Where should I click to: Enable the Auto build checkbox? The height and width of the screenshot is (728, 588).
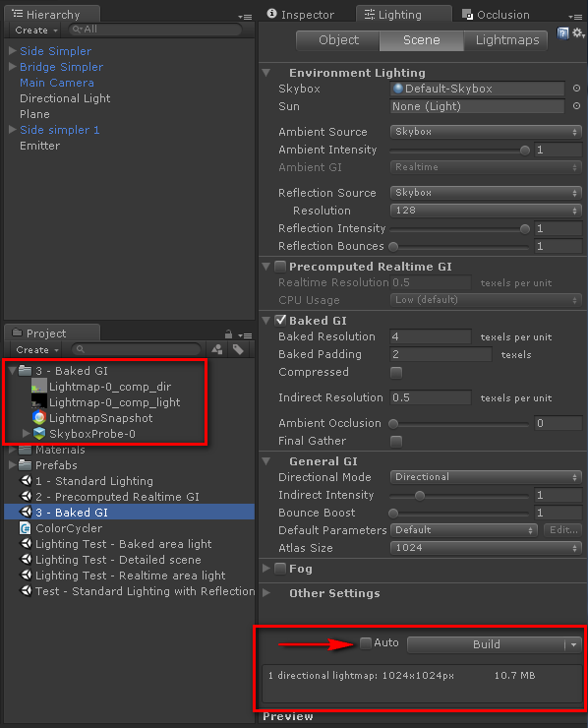366,643
